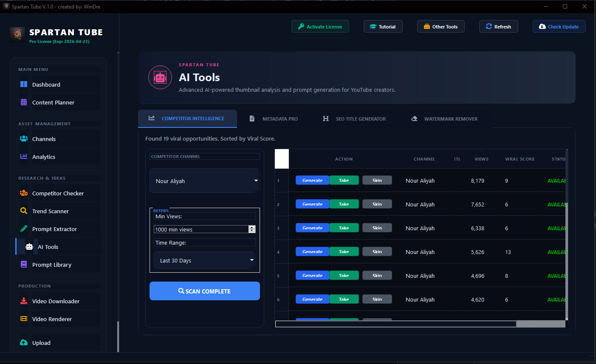Open the Channels panel icon
This screenshot has width=596, height=364.
24,139
